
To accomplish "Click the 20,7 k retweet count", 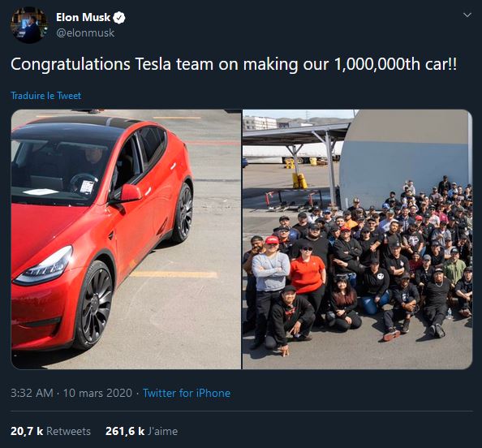I will [x=27, y=431].
